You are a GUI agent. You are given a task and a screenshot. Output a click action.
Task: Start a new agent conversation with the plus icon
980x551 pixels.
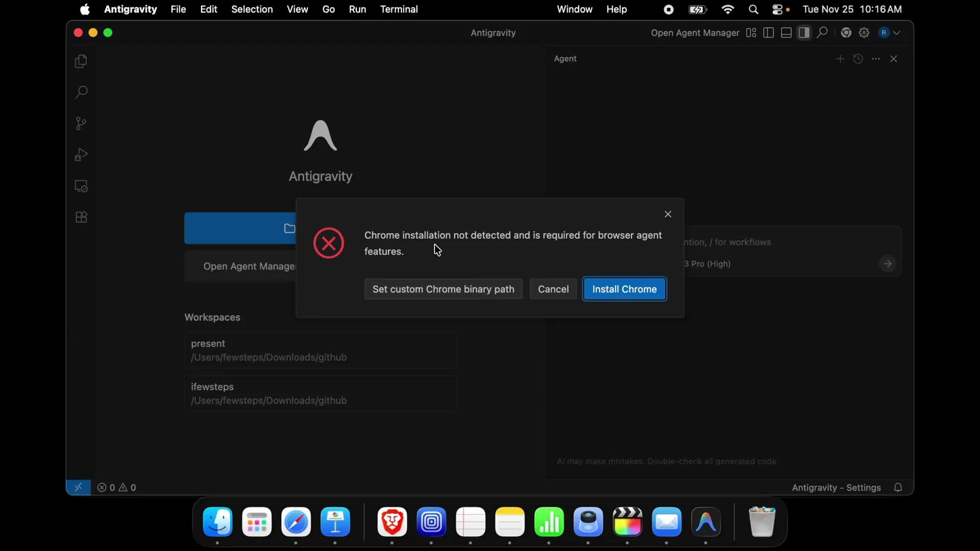pyautogui.click(x=840, y=59)
